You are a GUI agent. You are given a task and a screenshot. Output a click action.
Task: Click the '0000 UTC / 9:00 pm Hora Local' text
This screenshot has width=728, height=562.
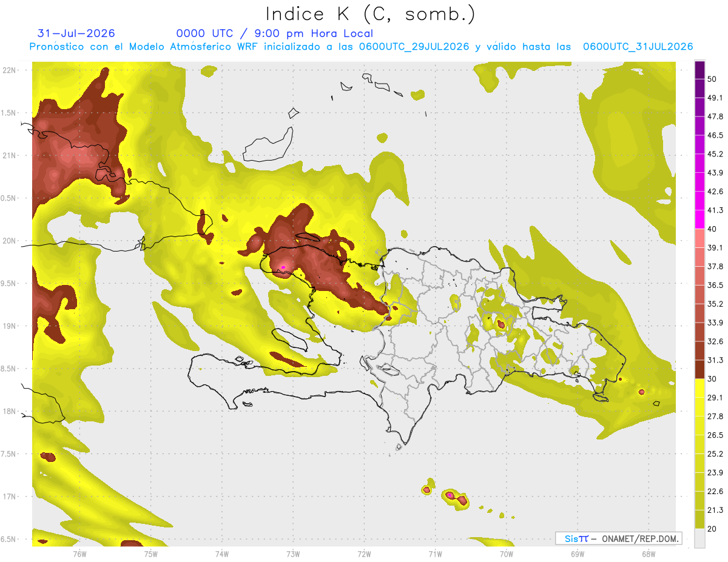(x=274, y=33)
